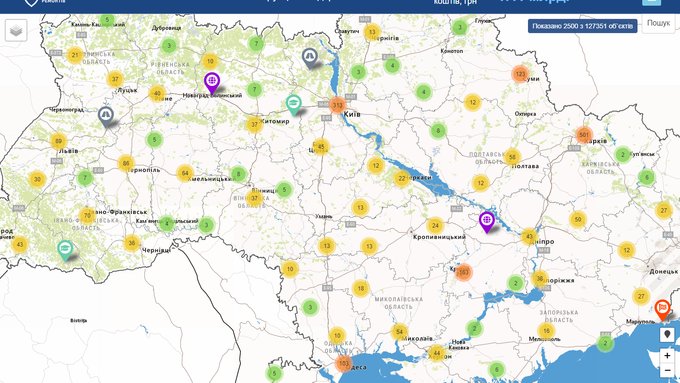The image size is (680, 383).
Task: Click the 89 cluster near Львів
Action: tap(58, 141)
